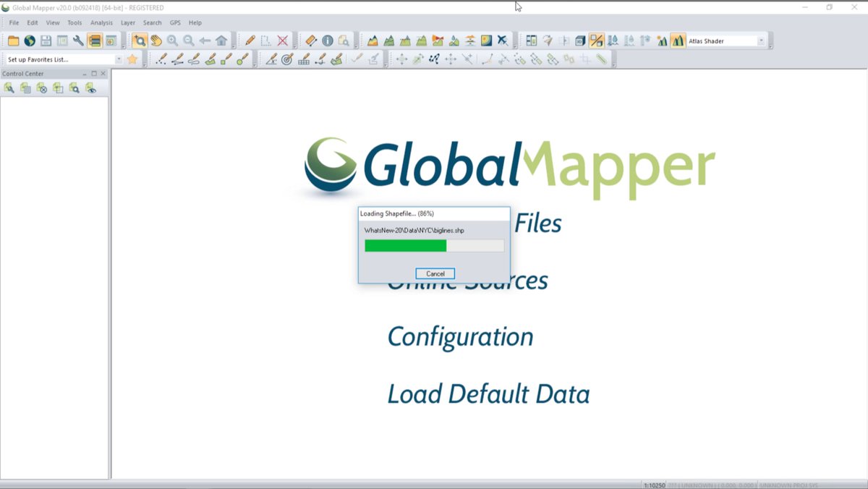Image resolution: width=868 pixels, height=489 pixels.
Task: Open the Search menu
Action: 152,22
